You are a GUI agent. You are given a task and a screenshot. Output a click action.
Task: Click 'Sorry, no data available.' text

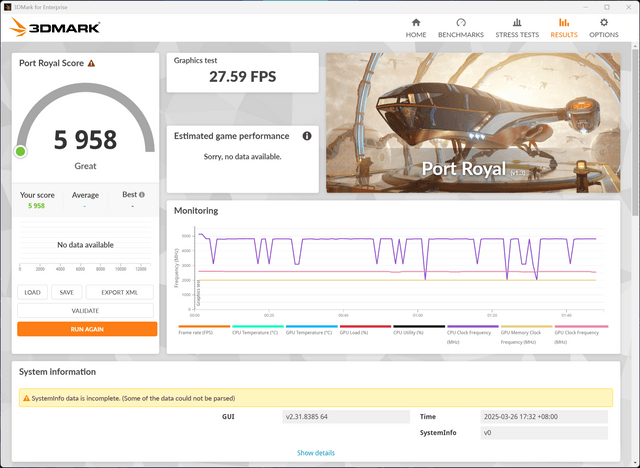coord(242,156)
